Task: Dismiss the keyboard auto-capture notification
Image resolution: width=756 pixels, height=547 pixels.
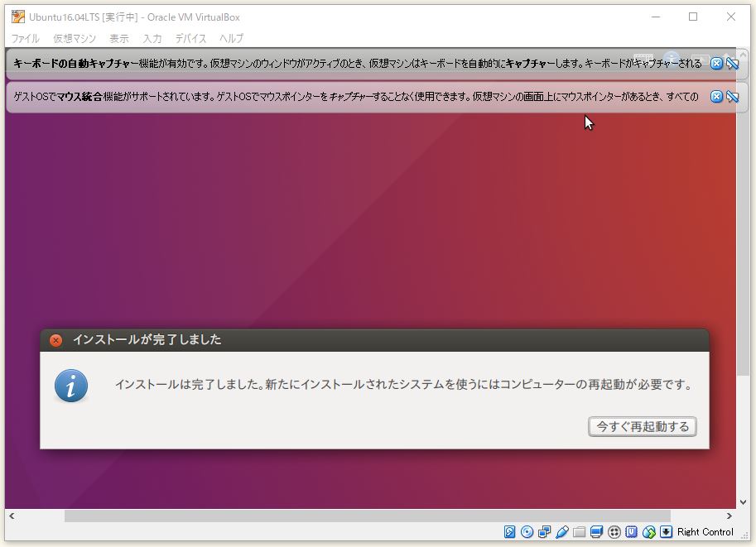Action: (716, 63)
